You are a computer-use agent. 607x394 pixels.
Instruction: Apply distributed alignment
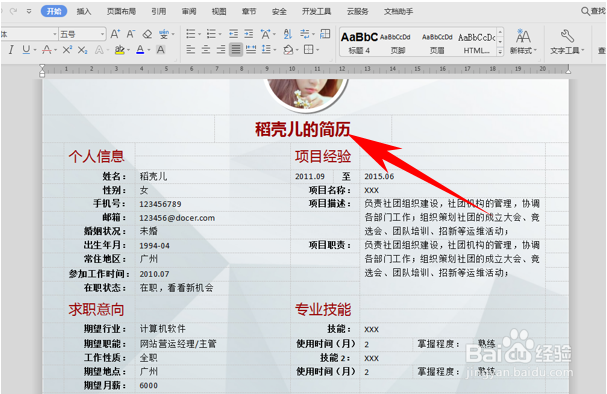point(251,50)
